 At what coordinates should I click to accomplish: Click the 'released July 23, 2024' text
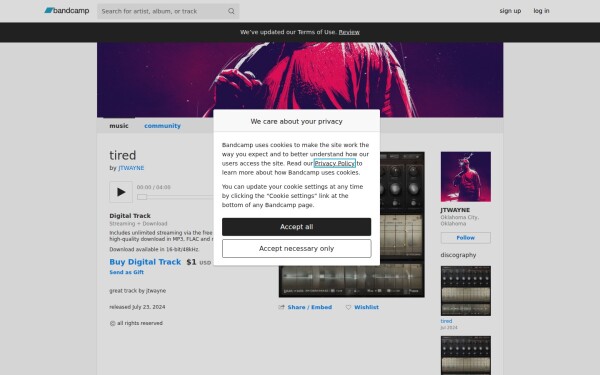pos(137,307)
